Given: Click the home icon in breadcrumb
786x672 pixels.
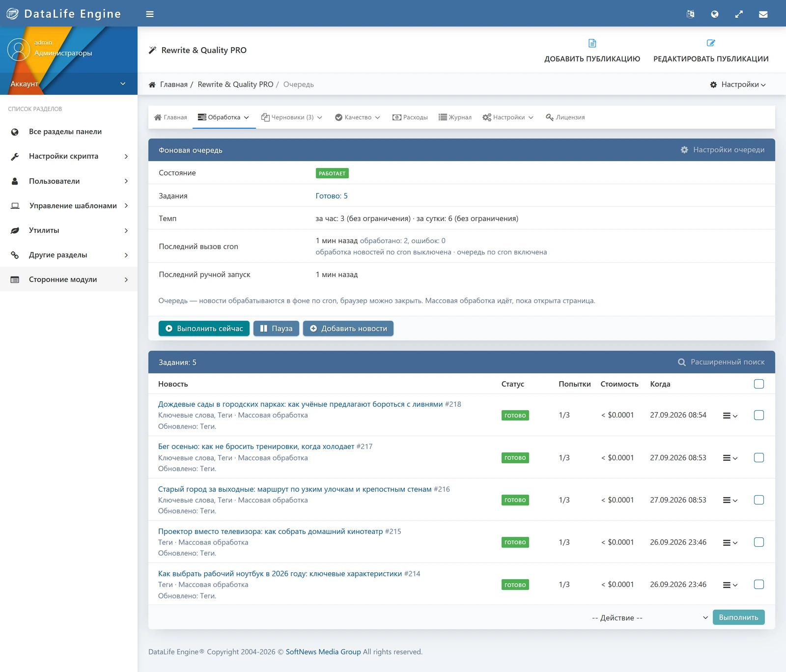Looking at the screenshot, I should [x=152, y=84].
